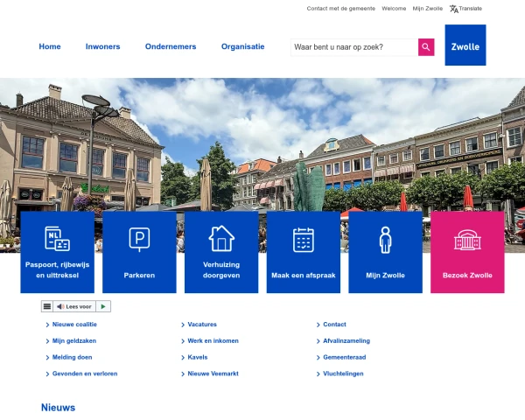
Task: Open the Nieuwe coalitie link
Action: [x=74, y=325]
